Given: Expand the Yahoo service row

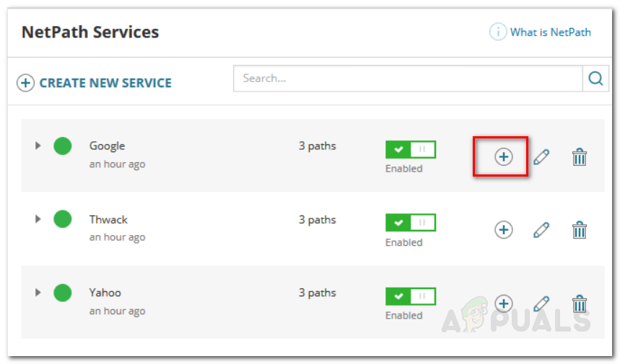Looking at the screenshot, I should pos(38,292).
